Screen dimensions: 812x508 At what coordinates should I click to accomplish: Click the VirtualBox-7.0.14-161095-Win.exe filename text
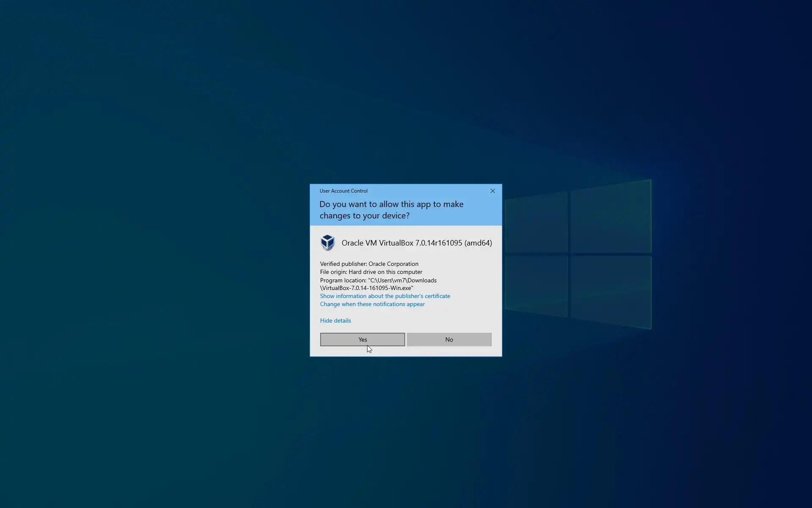[367, 288]
